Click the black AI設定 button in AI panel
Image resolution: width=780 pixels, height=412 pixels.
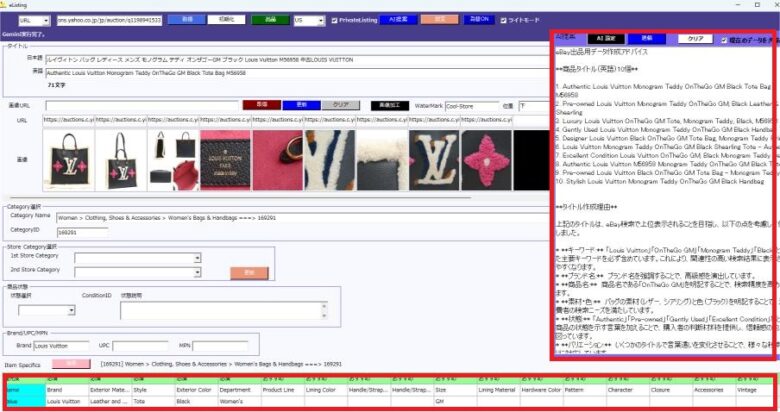(x=606, y=38)
